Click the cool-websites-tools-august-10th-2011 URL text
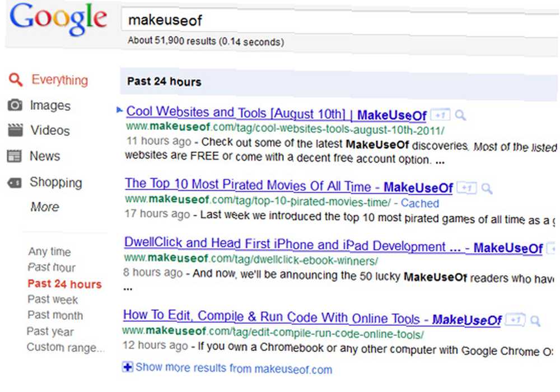Screen dimensions: 560x392 [285, 129]
